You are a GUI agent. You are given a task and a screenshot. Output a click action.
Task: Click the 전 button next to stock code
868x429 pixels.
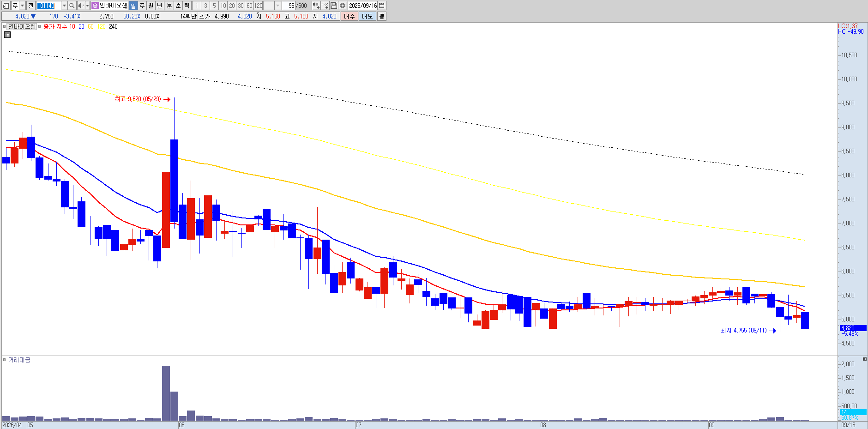30,6
